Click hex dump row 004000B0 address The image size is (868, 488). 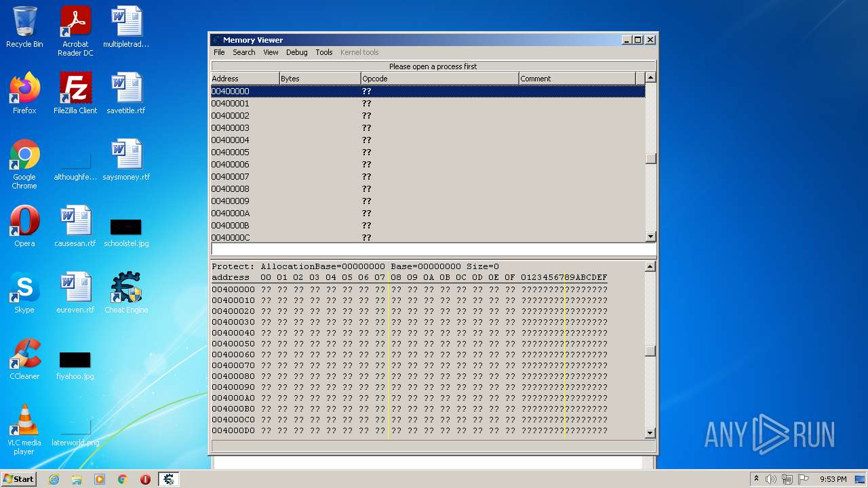(233, 409)
